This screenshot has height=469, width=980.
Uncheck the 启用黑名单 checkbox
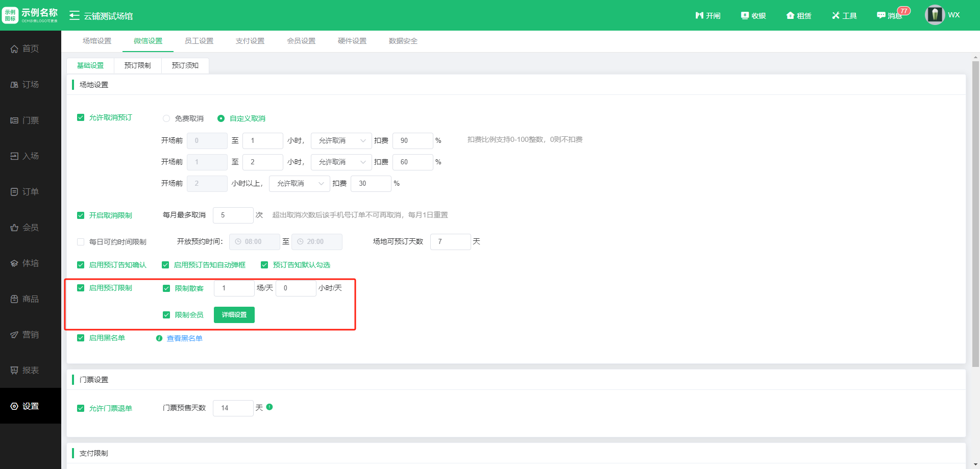tap(81, 338)
